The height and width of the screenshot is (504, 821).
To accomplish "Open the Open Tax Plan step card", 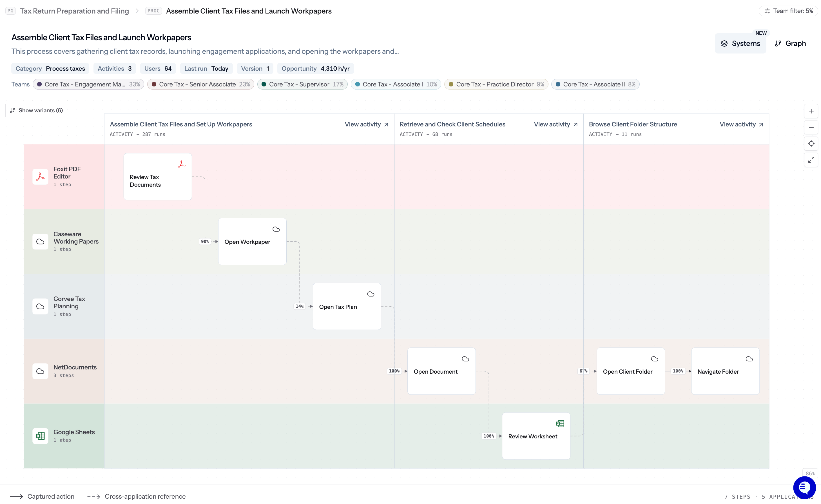I will pyautogui.click(x=347, y=306).
